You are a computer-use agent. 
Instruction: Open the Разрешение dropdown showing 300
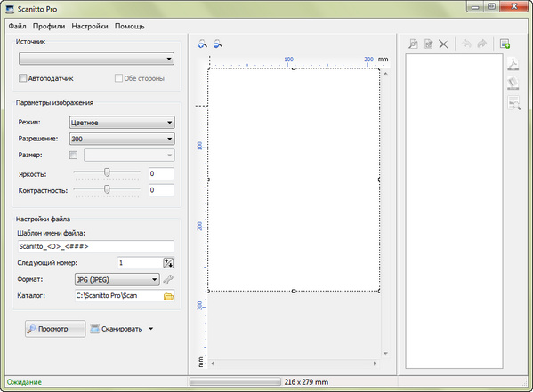click(122, 139)
